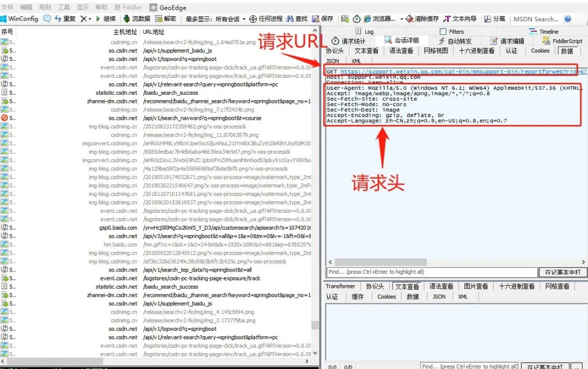The height and width of the screenshot is (369, 588).
Task: Select the hm.baidu.com session row
Action: 156,244
